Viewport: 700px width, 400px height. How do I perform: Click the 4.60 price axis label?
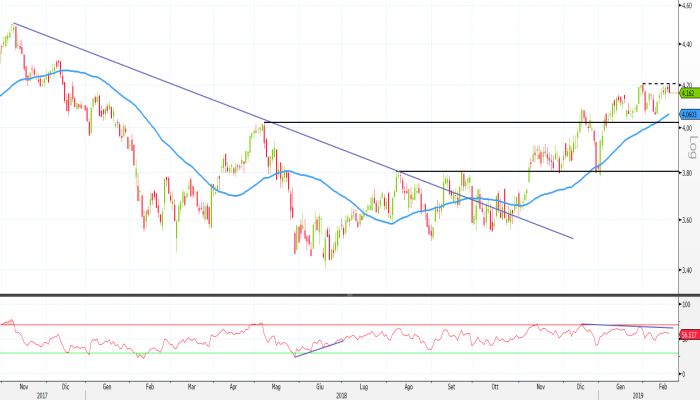687,5
